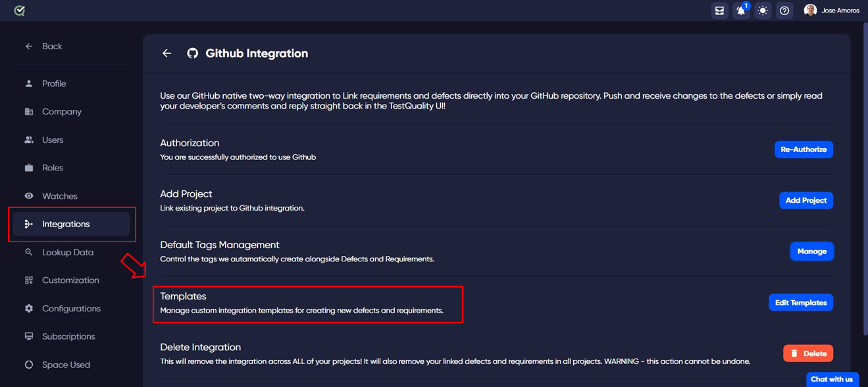Click the Edit Templates button

(801, 303)
